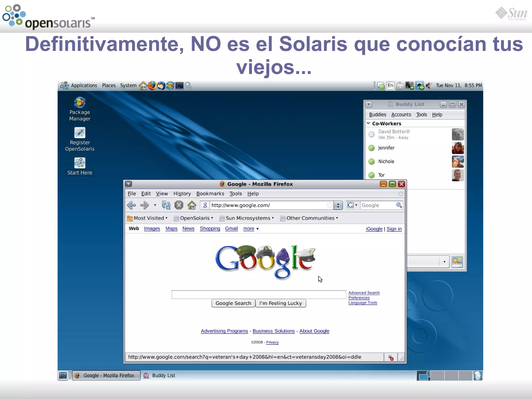Open the Most Visited bookmarks dropdown
This screenshot has height=399, width=532.
coord(147,218)
